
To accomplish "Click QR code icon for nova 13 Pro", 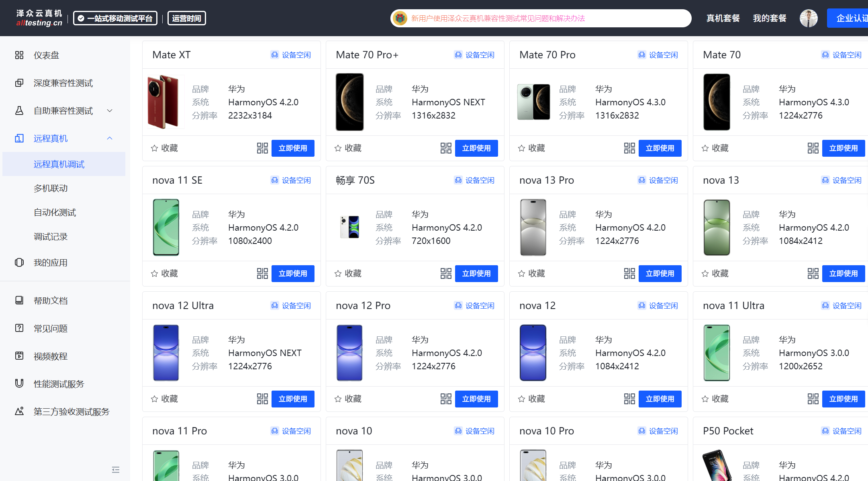I will tap(629, 274).
